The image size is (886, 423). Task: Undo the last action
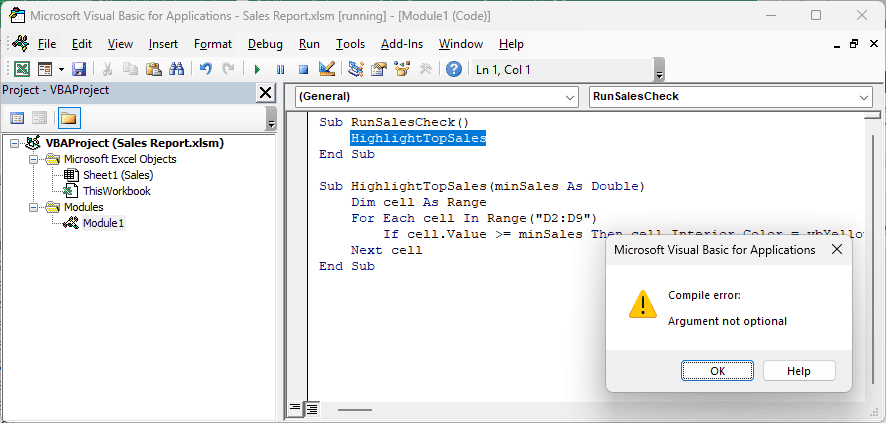click(x=206, y=69)
